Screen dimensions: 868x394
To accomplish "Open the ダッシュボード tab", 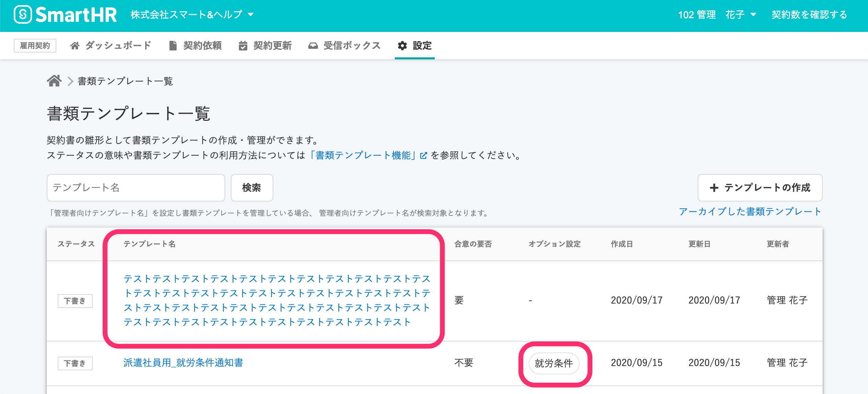I will (111, 46).
